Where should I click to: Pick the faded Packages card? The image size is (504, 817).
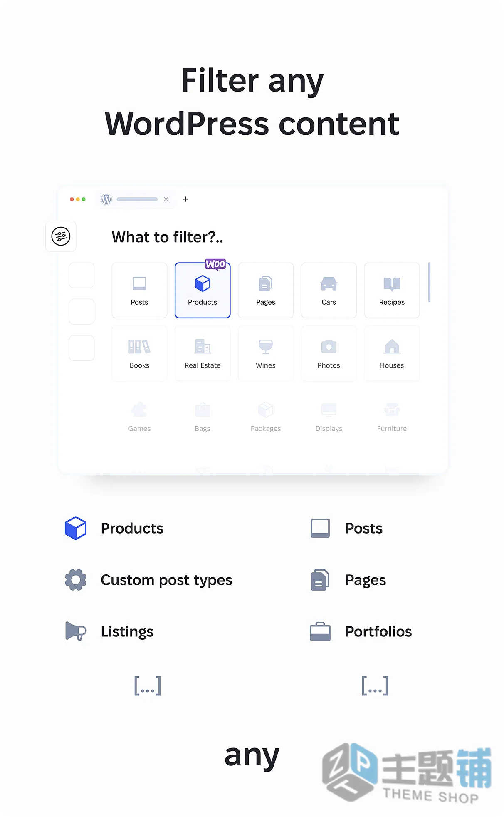click(266, 417)
